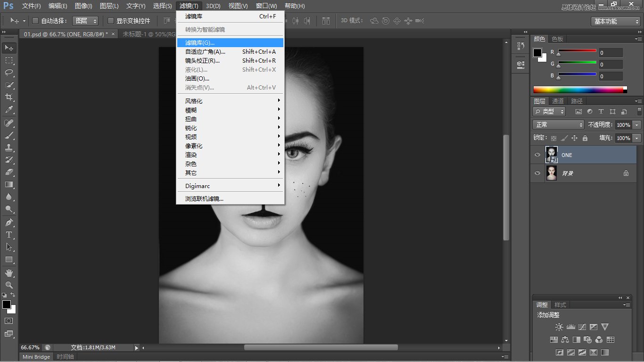The height and width of the screenshot is (362, 644).
Task: Select the Rectangular Marquee tool
Action: [x=9, y=60]
